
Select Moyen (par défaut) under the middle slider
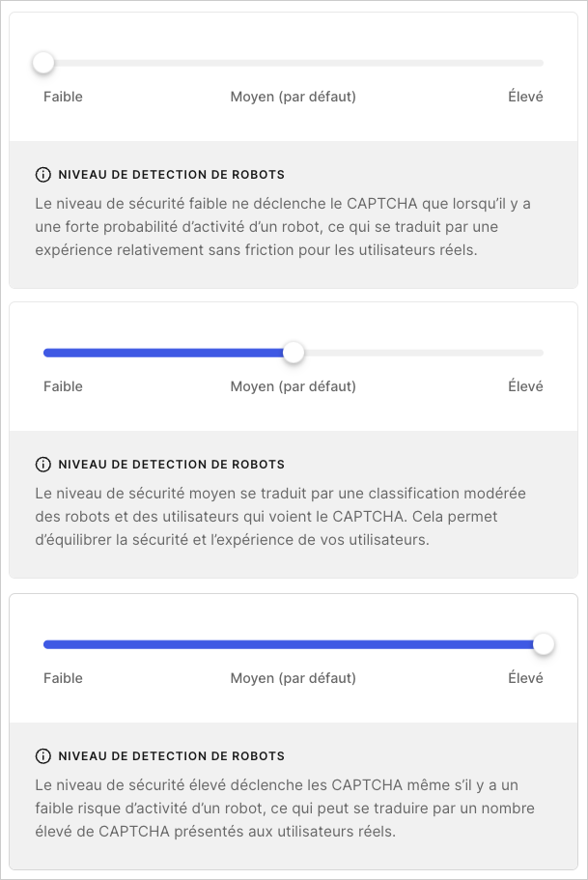point(293,386)
